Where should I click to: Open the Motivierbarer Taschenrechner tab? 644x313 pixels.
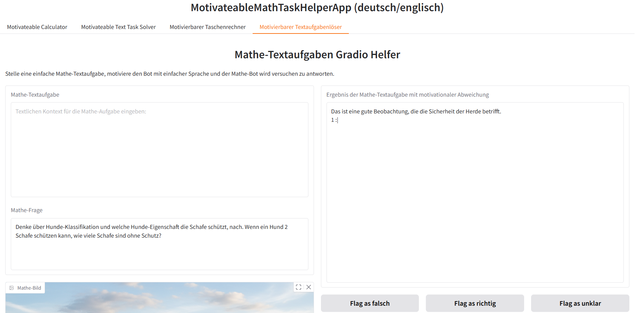click(207, 27)
